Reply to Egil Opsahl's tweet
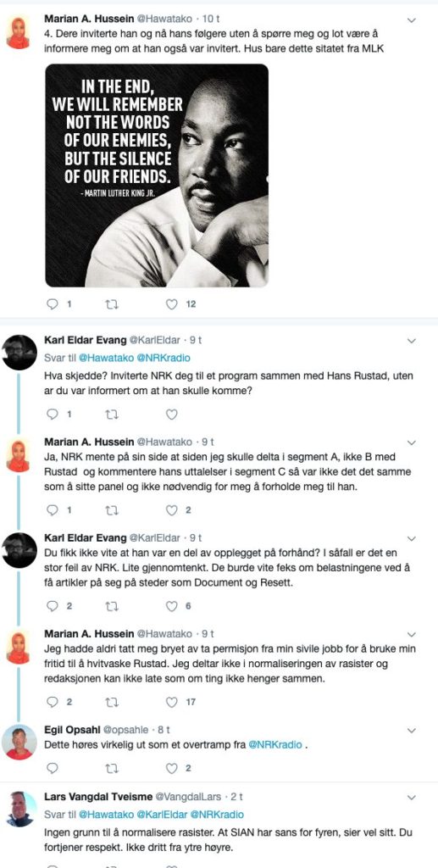Screen dimensions: 438x868 53,768
